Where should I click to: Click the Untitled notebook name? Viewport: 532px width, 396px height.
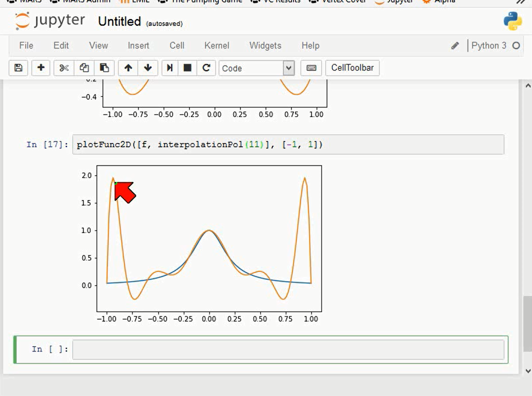(x=120, y=21)
